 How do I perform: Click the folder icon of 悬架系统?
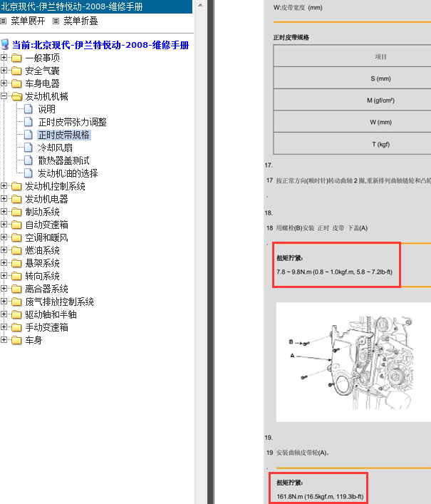pyautogui.click(x=16, y=263)
